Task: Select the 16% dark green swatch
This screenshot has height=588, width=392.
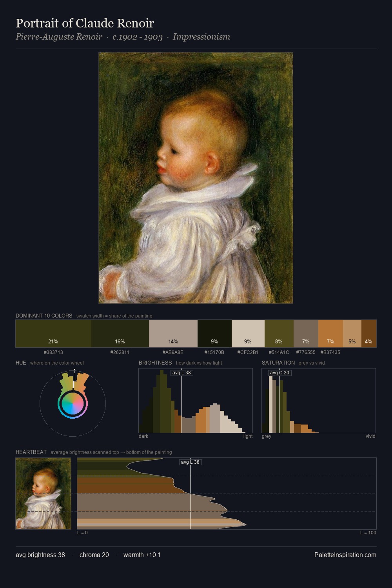Action: pyautogui.click(x=120, y=334)
